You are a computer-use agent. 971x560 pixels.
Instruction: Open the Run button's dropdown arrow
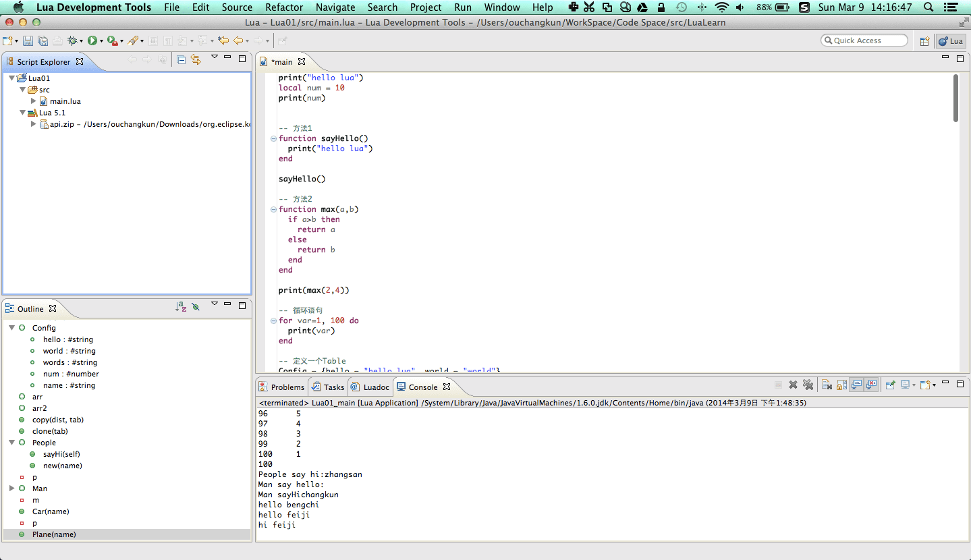[102, 42]
